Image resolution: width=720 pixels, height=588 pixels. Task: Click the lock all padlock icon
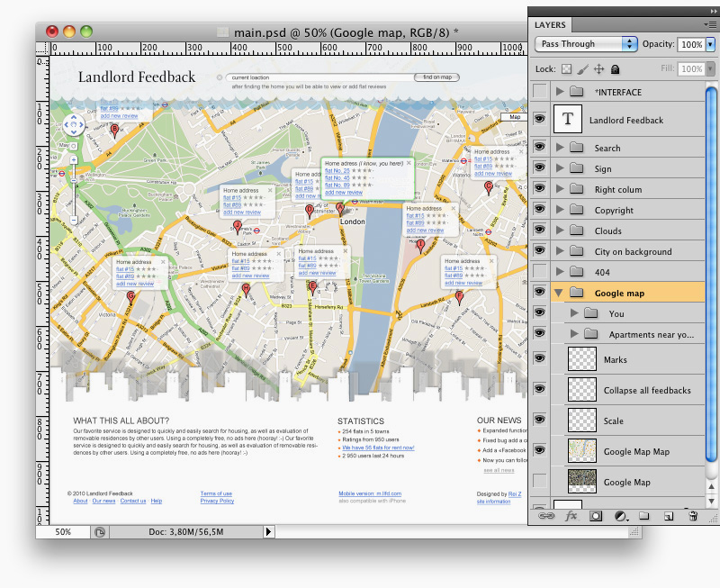click(x=615, y=69)
